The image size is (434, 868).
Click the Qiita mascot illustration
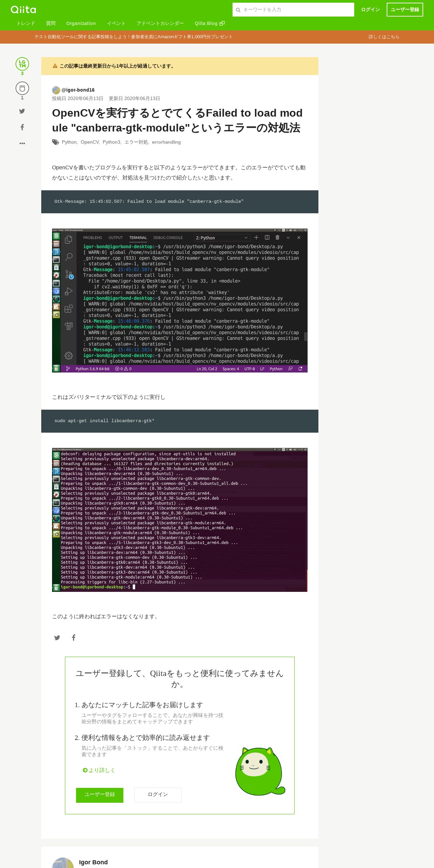coord(260,771)
